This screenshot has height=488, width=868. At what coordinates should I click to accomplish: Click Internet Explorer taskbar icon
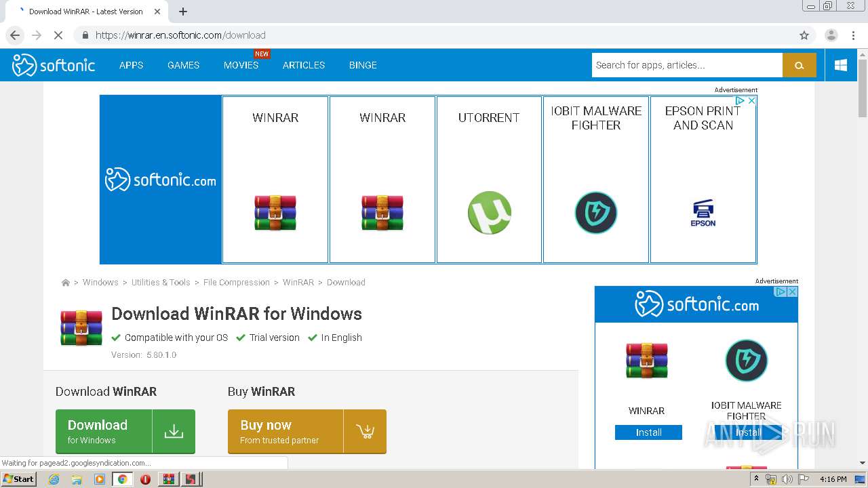[x=54, y=479]
